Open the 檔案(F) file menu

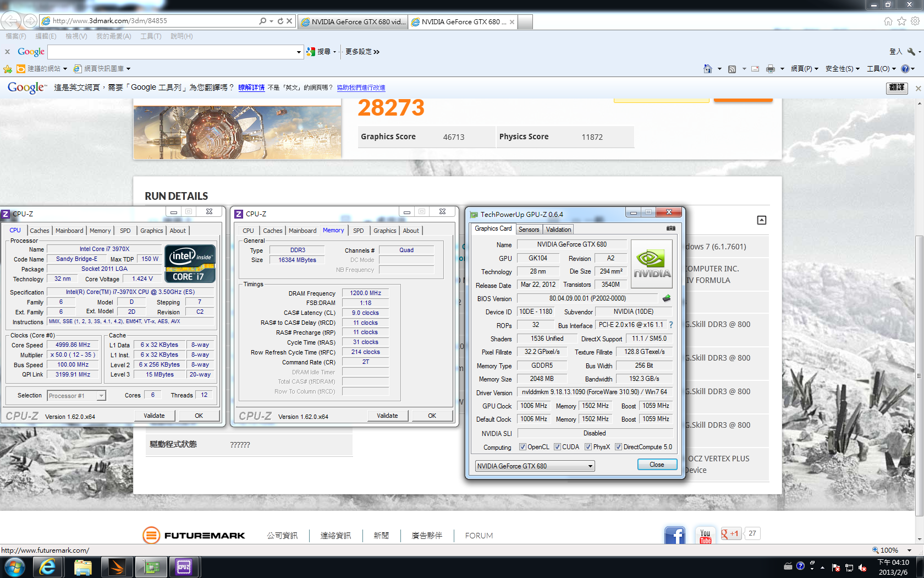16,36
